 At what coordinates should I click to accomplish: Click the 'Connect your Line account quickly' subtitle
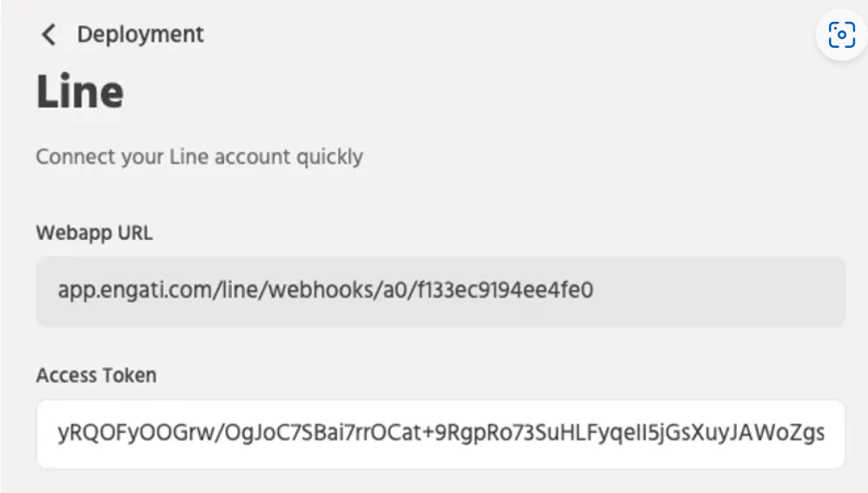199,157
